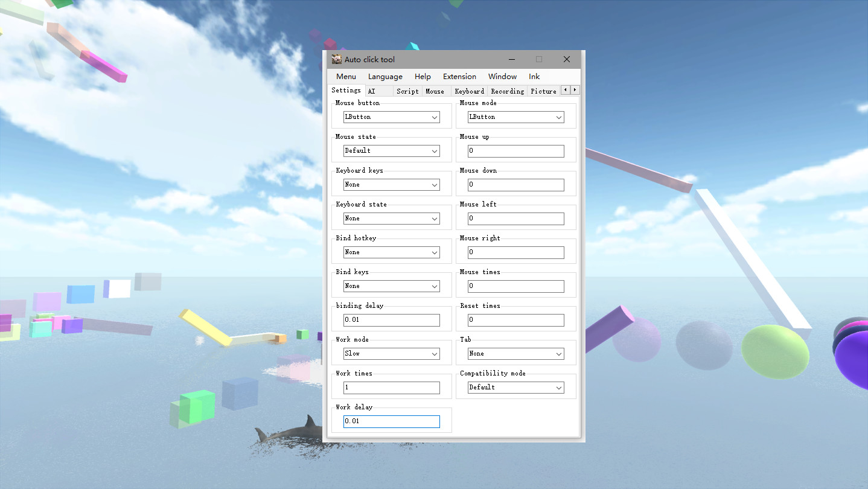Open the Language menu

[x=385, y=76]
